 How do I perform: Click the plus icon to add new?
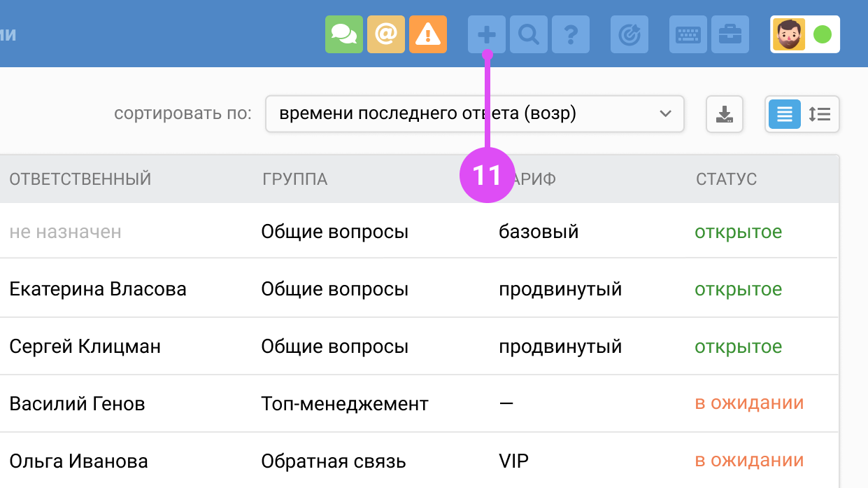[486, 34]
